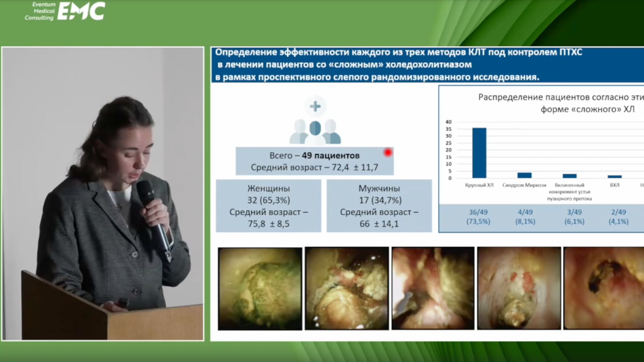
Task: Select the '36/49' value
Action: (x=478, y=212)
